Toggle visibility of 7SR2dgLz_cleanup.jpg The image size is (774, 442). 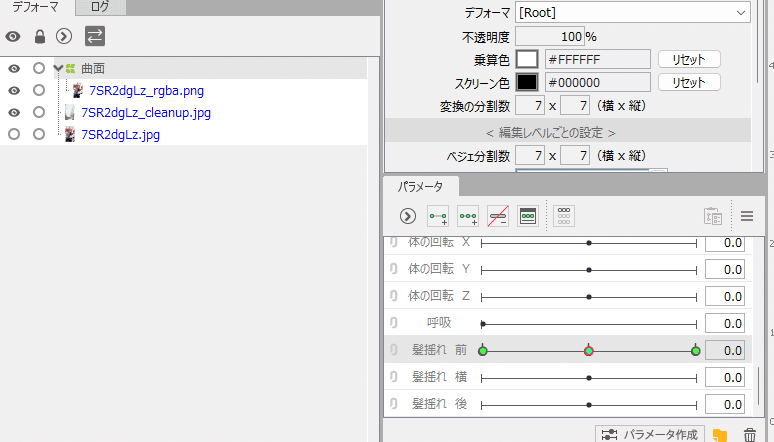pyautogui.click(x=14, y=113)
